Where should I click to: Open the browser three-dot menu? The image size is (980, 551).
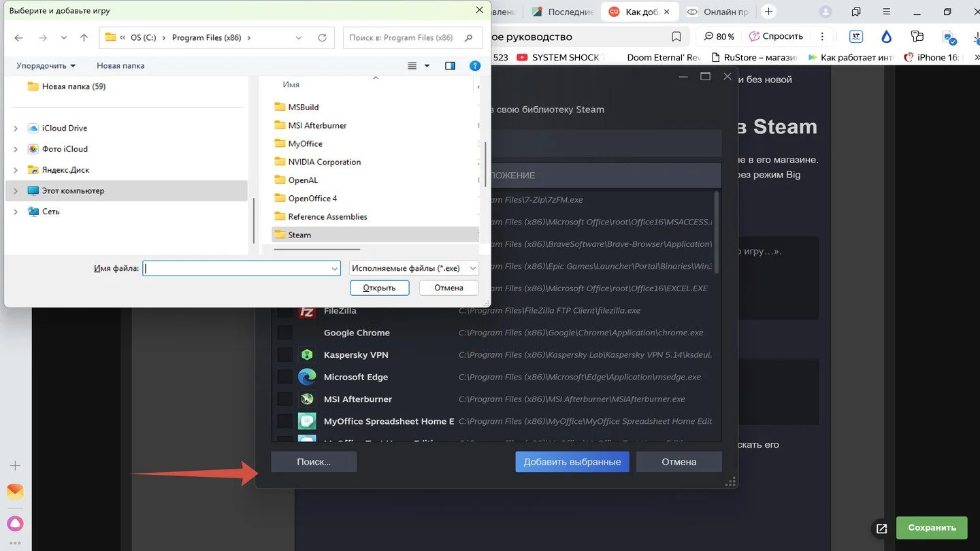(x=822, y=37)
